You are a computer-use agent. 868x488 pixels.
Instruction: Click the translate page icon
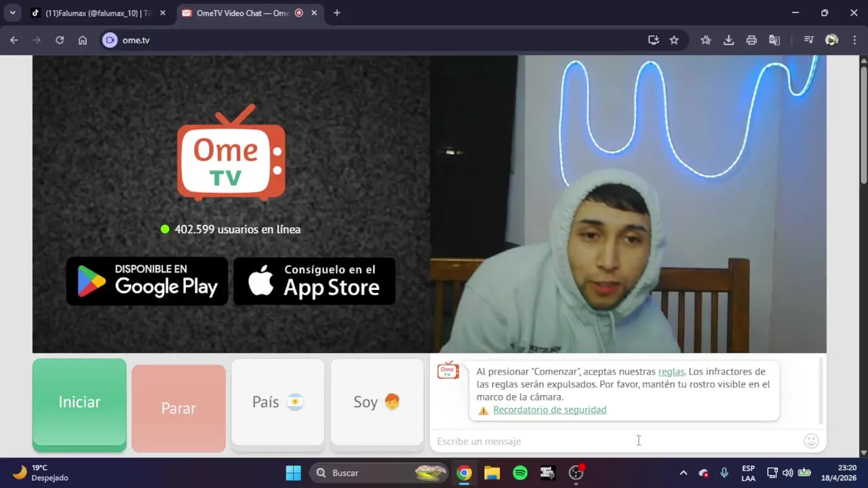point(774,40)
